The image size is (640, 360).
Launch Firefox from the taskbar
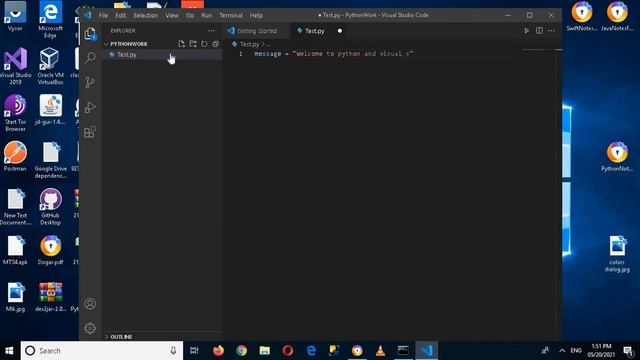click(x=218, y=351)
